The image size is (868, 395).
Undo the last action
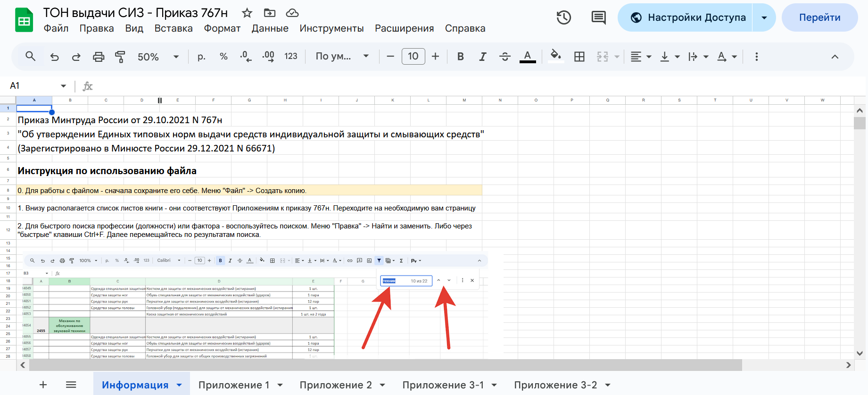tap(55, 57)
